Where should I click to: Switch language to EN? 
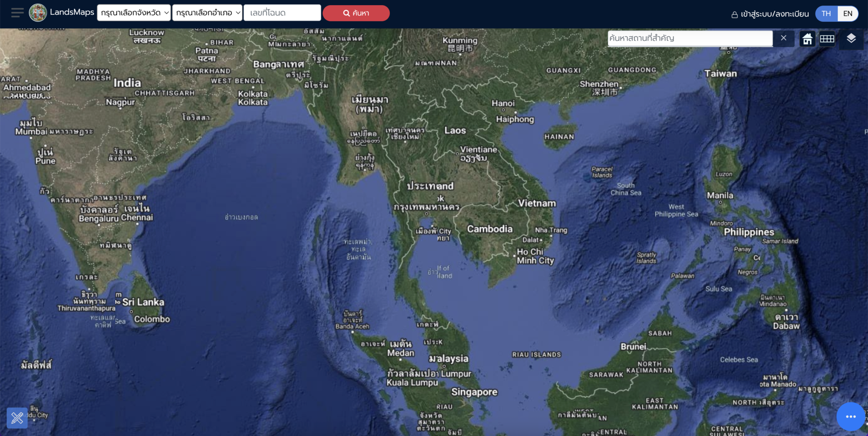pos(848,14)
